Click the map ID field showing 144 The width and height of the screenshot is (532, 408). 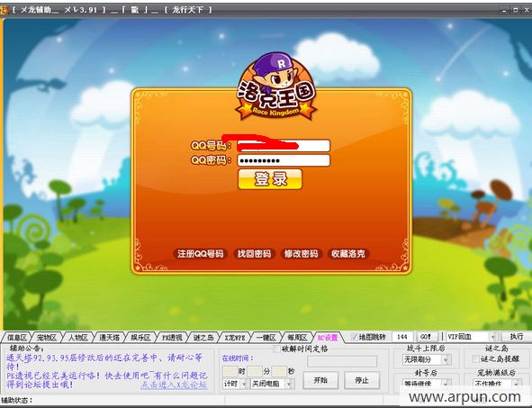(x=402, y=337)
